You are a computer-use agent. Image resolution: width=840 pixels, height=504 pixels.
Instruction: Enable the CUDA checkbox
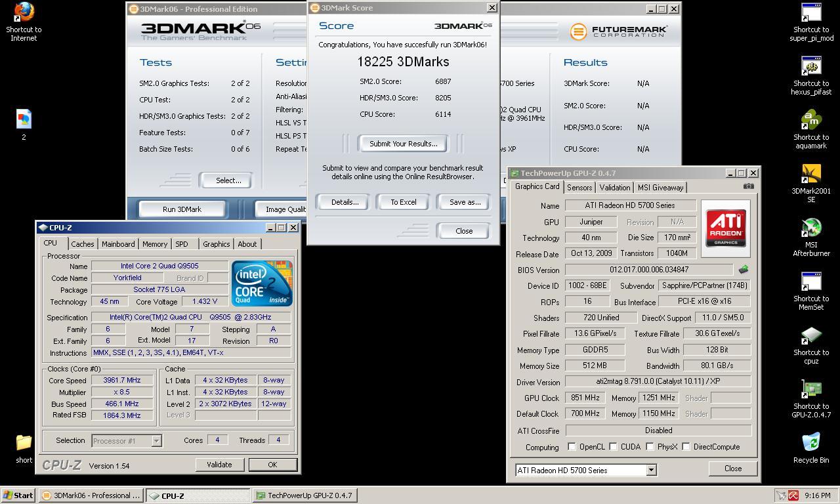coord(613,447)
